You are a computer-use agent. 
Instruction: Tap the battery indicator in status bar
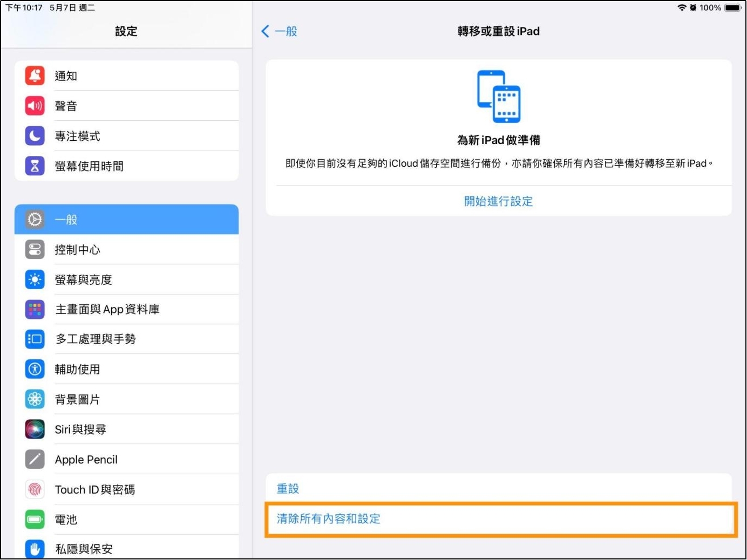tap(732, 8)
